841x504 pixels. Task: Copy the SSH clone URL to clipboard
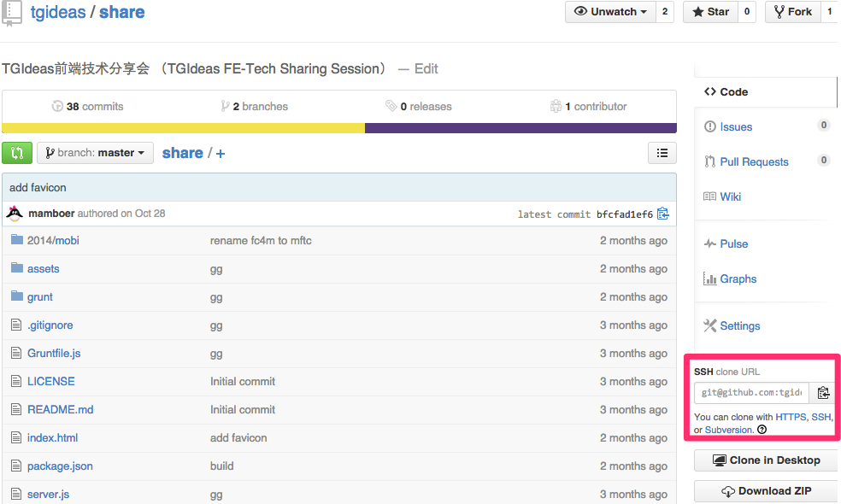pyautogui.click(x=823, y=392)
